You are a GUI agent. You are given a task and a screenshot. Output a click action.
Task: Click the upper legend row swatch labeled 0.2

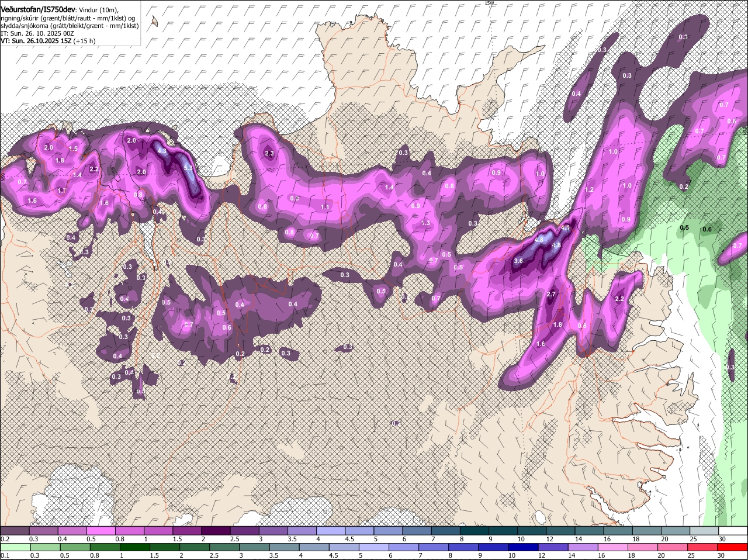(15, 530)
